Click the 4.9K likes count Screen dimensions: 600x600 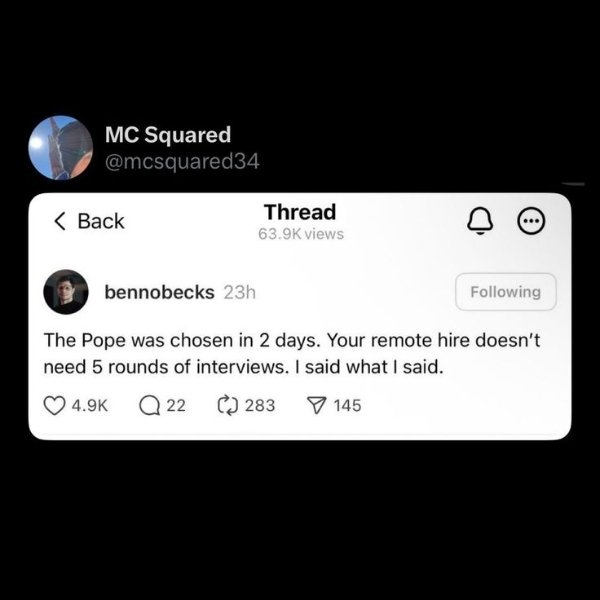click(90, 405)
